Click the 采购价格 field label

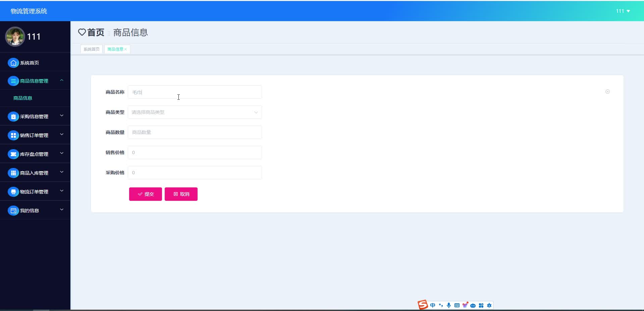coord(115,173)
